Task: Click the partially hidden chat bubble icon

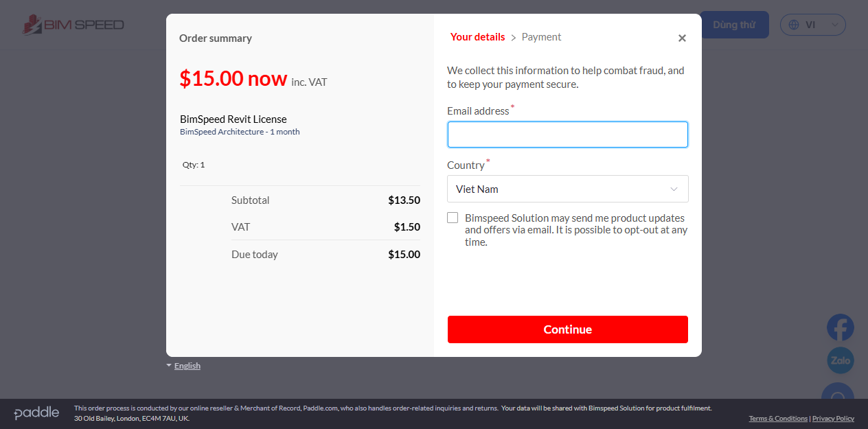Action: click(x=838, y=392)
